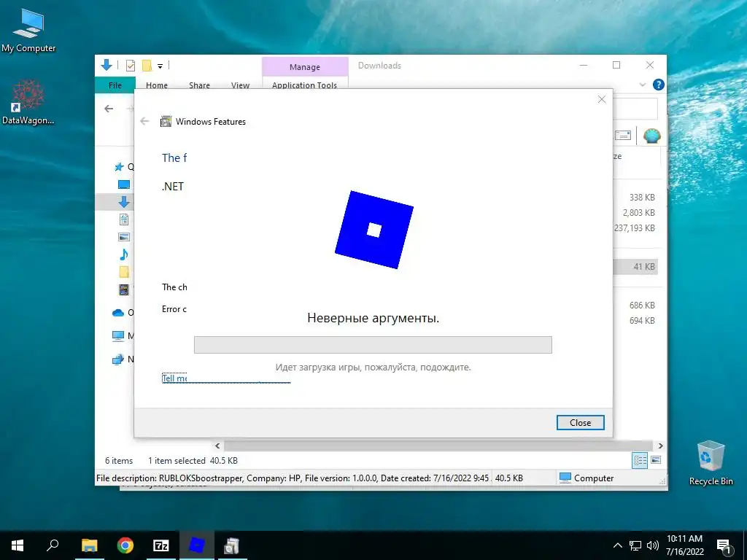
Task: Open DataWagon desktop shortcut
Action: (28, 102)
